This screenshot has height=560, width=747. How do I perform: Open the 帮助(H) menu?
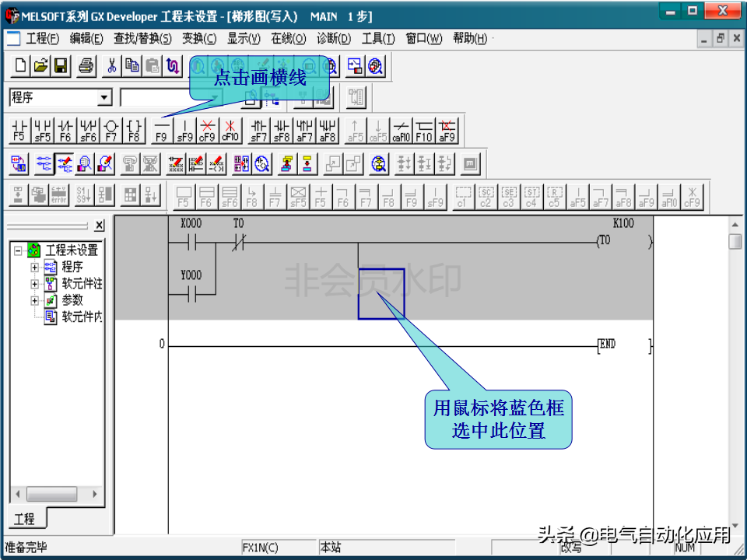[470, 39]
